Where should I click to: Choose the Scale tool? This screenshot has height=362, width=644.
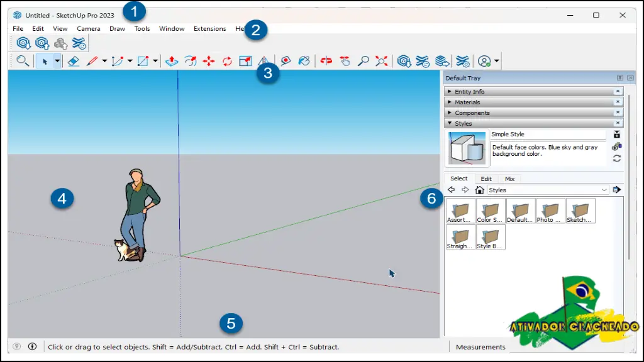coord(246,61)
